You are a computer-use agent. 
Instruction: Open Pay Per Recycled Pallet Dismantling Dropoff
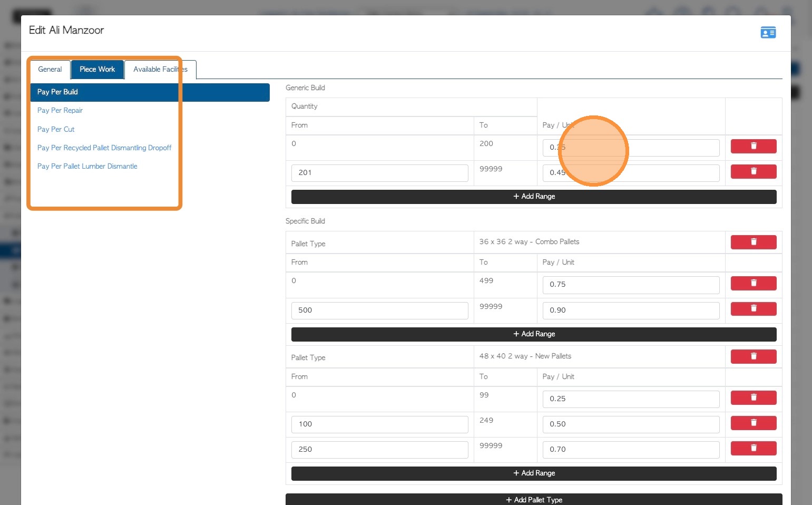(x=104, y=148)
